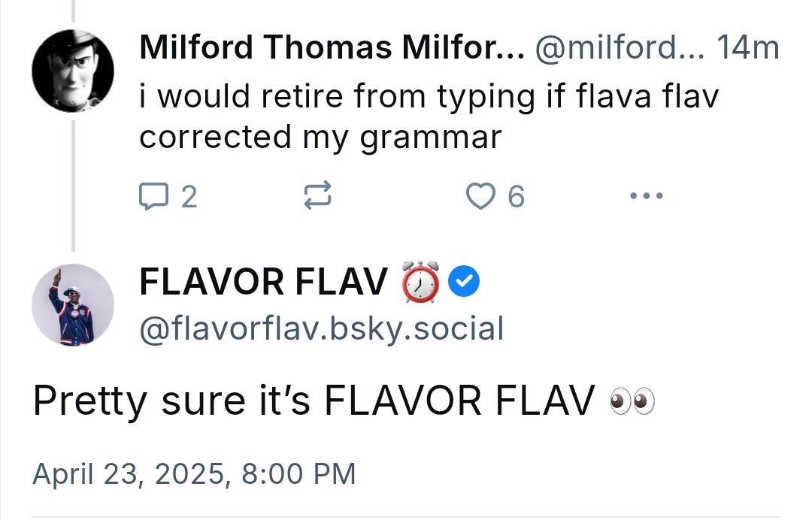Click the like count number 6

click(x=517, y=197)
